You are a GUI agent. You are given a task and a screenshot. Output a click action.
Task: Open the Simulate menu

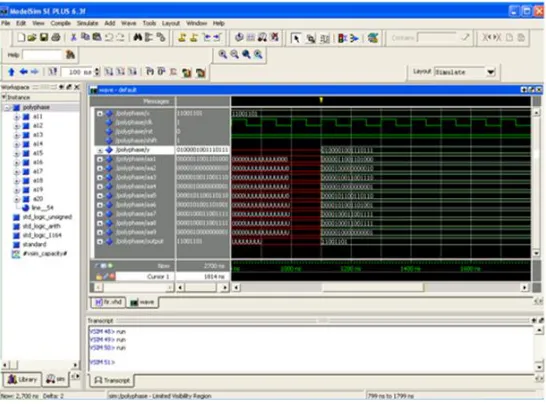(x=87, y=23)
